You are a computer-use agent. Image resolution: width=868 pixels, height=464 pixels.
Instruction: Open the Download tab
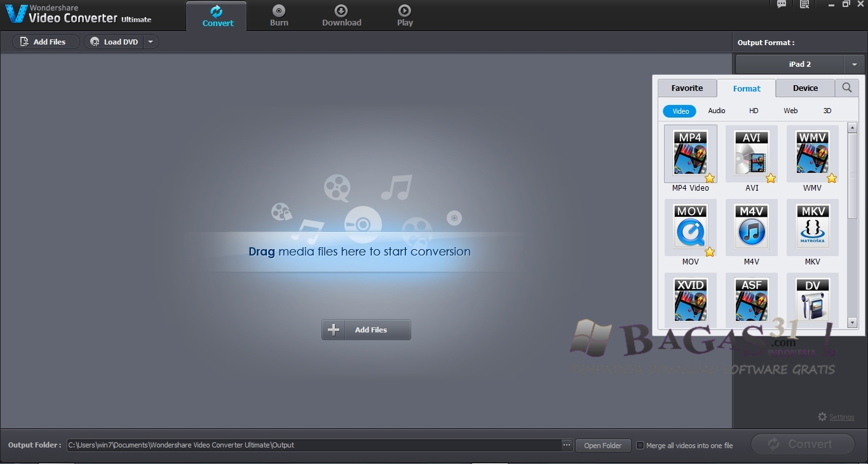pyautogui.click(x=341, y=16)
